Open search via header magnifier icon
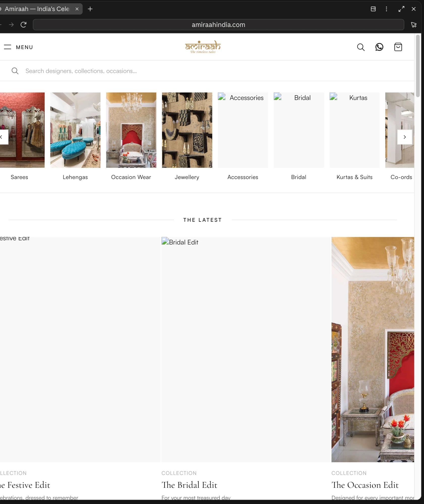 (361, 47)
